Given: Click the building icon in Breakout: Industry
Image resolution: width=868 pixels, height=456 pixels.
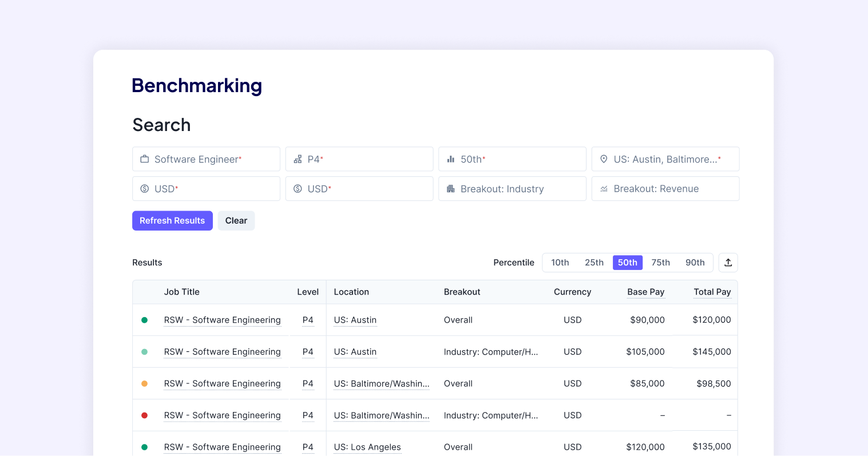Looking at the screenshot, I should (x=451, y=189).
